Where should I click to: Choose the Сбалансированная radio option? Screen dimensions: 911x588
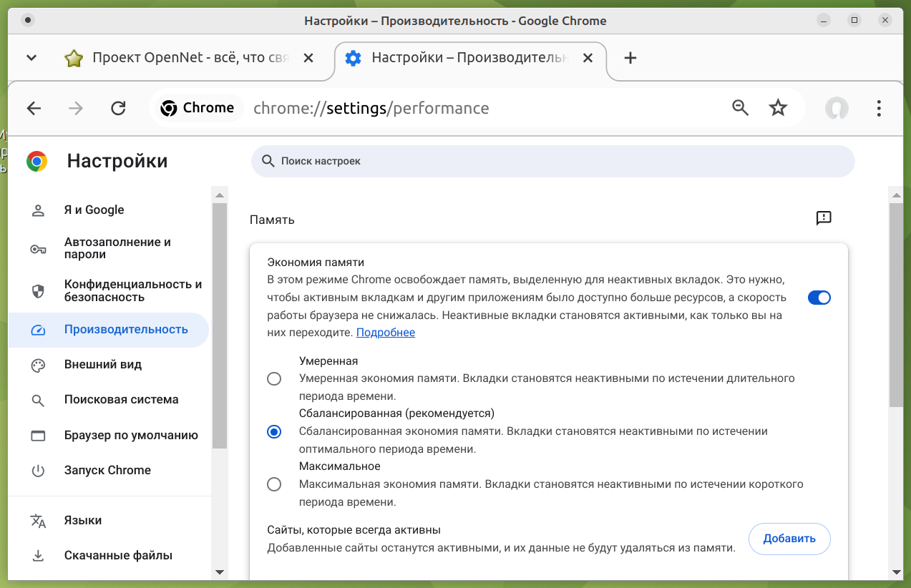coord(274,431)
